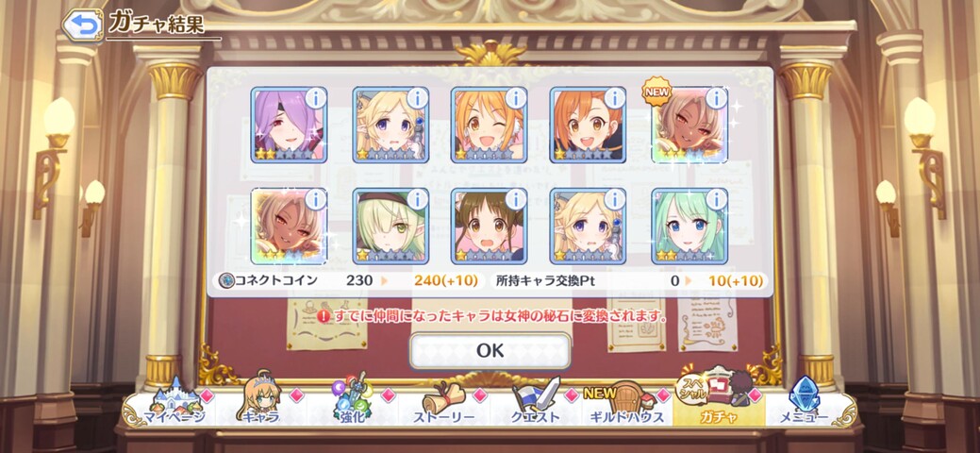Open info icon on hat-wearing elf character
980x453 pixels.
pos(418,199)
